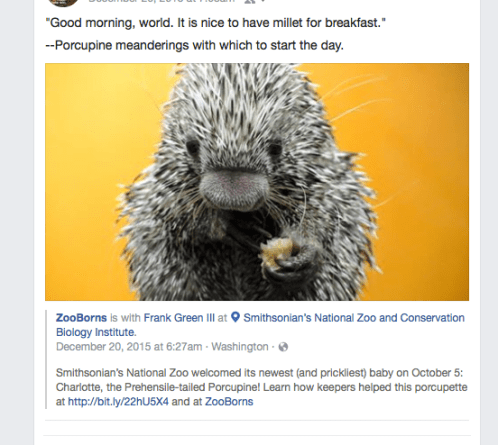The image size is (498, 445).
Task: Click the poster's profile avatar at top
Action: [x=63, y=3]
